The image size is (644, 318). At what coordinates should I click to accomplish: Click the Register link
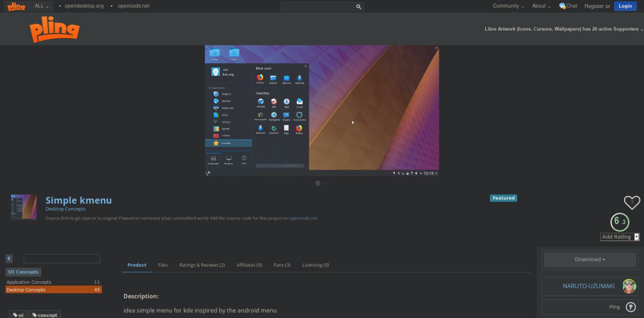coord(594,6)
